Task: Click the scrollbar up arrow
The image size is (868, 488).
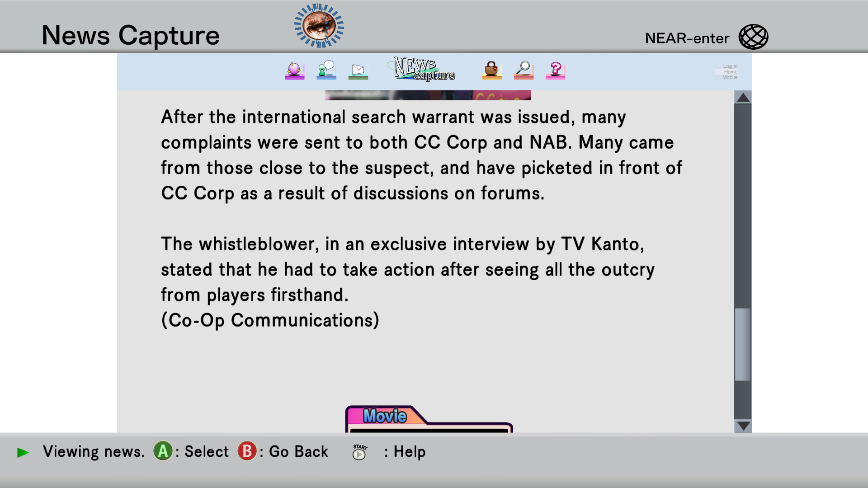Action: [x=743, y=97]
